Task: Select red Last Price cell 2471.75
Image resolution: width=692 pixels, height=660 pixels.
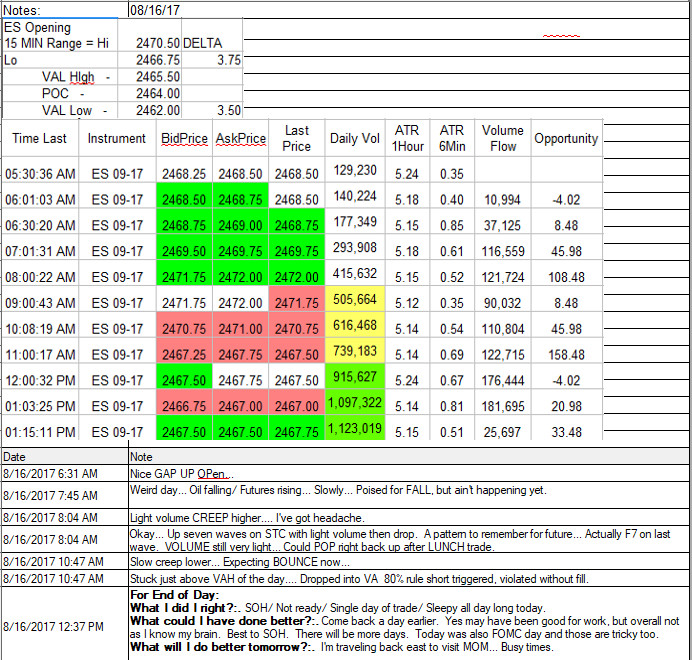Action: (297, 303)
